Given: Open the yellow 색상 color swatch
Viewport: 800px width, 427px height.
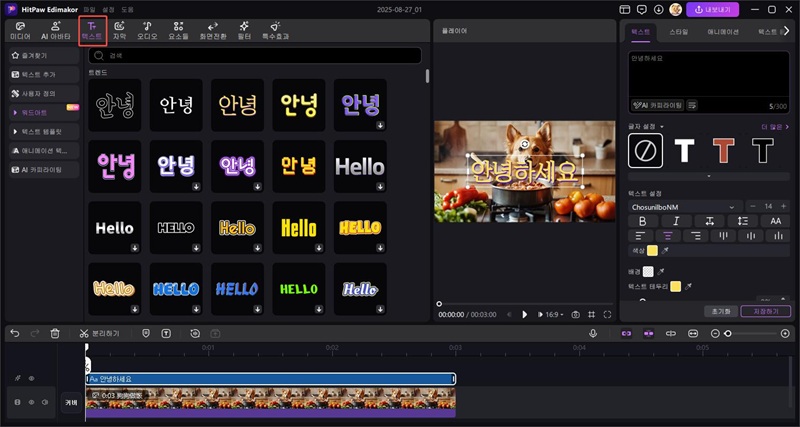Looking at the screenshot, I should click(652, 250).
